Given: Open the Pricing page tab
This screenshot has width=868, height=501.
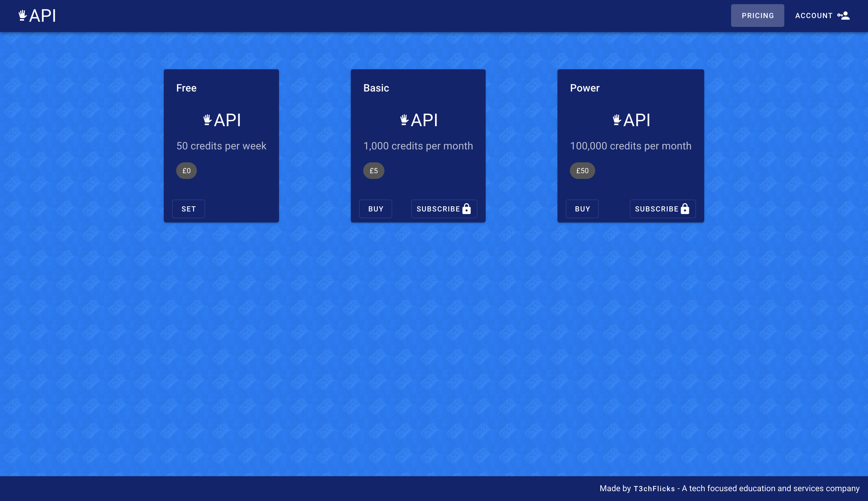Looking at the screenshot, I should pyautogui.click(x=757, y=16).
